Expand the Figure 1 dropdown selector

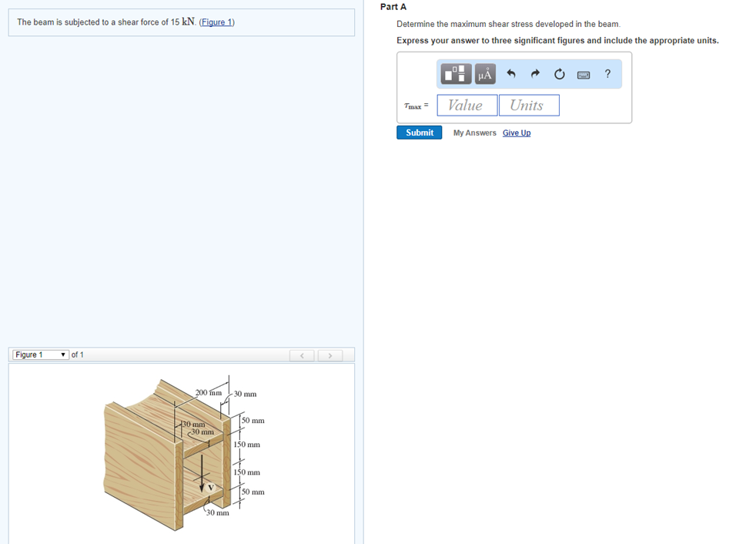(41, 354)
